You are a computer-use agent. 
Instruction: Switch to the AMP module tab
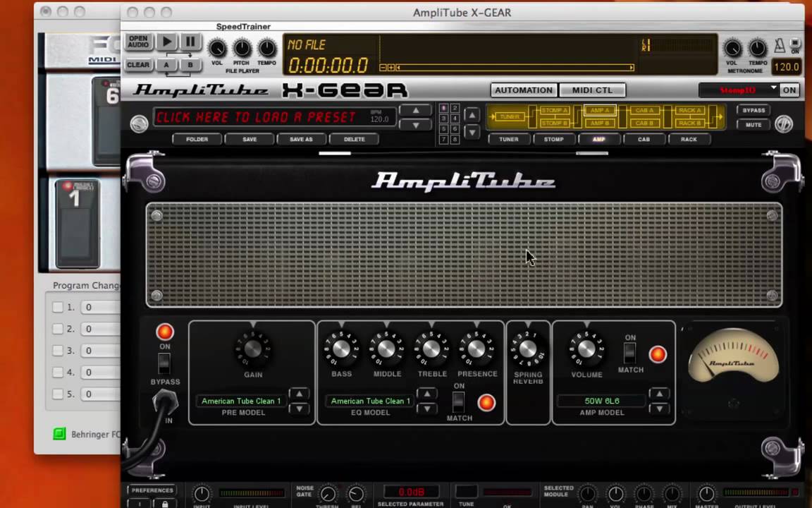point(598,139)
